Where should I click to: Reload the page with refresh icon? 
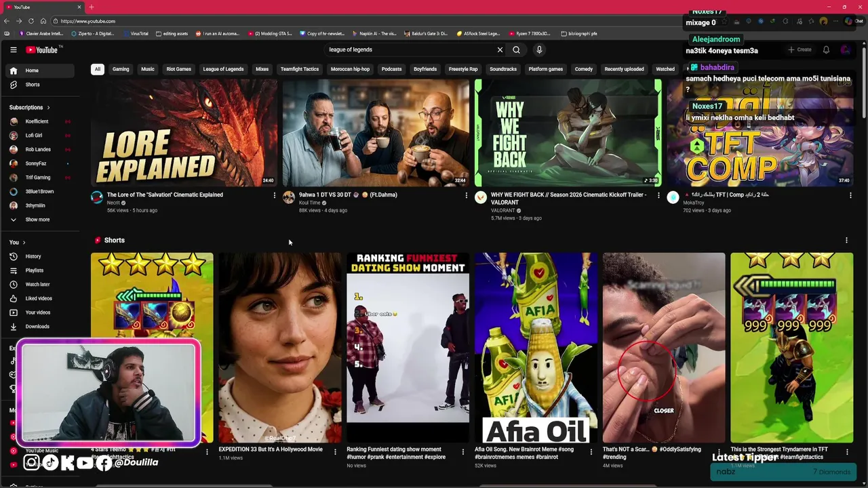pos(31,21)
